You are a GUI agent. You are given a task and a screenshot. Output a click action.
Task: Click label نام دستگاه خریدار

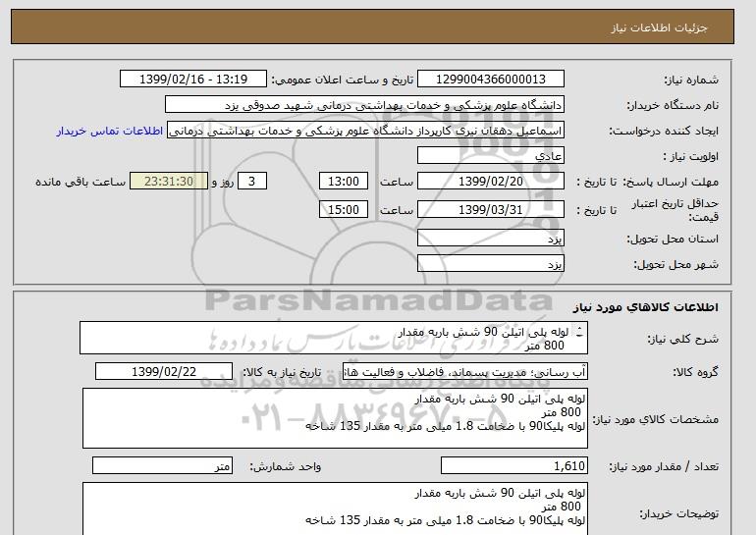click(673, 106)
